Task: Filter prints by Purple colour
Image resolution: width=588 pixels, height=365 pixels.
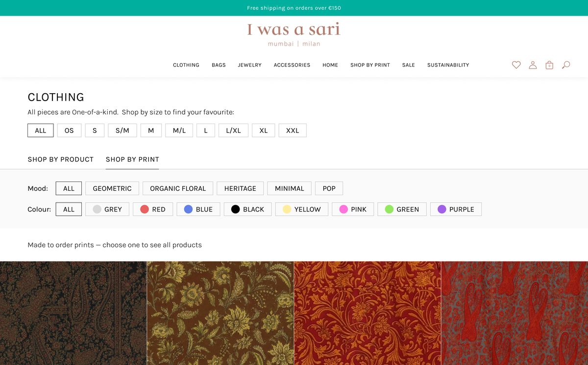Action: click(456, 209)
